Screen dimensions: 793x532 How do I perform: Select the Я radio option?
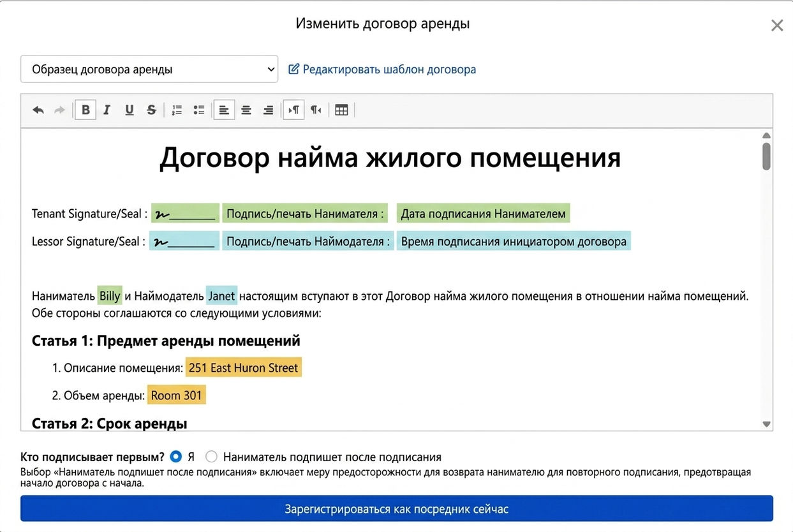click(x=176, y=457)
